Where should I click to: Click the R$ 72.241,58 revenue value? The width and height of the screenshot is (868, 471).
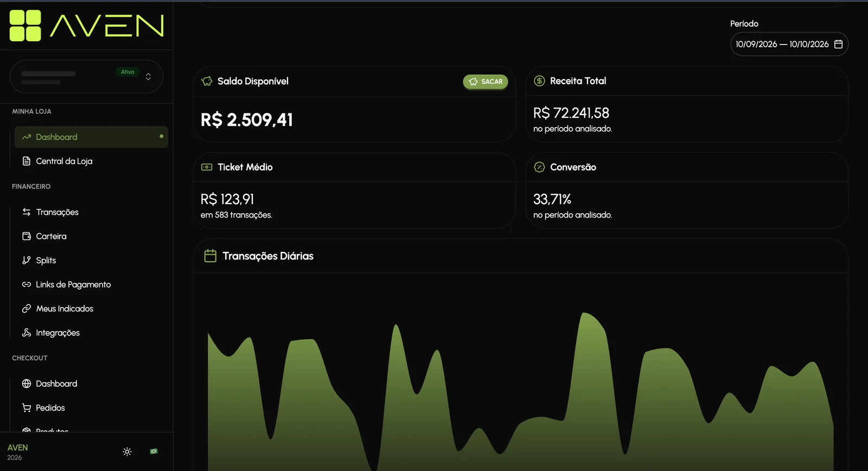(x=571, y=113)
